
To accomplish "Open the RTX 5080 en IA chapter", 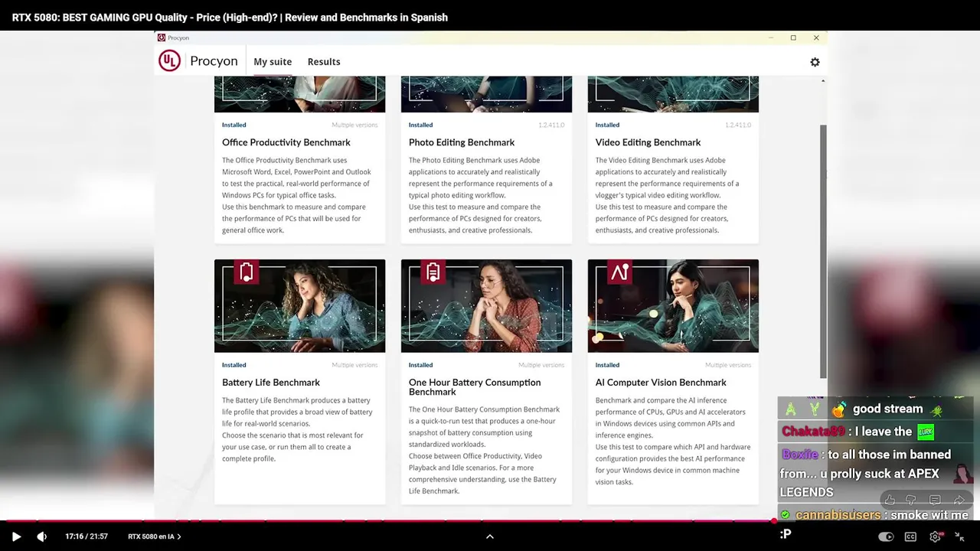I will click(154, 536).
